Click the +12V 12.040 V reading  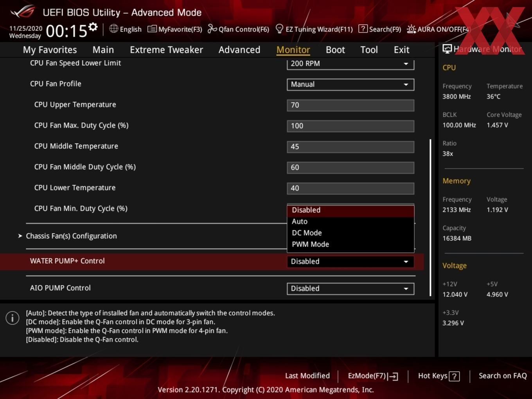coord(455,295)
